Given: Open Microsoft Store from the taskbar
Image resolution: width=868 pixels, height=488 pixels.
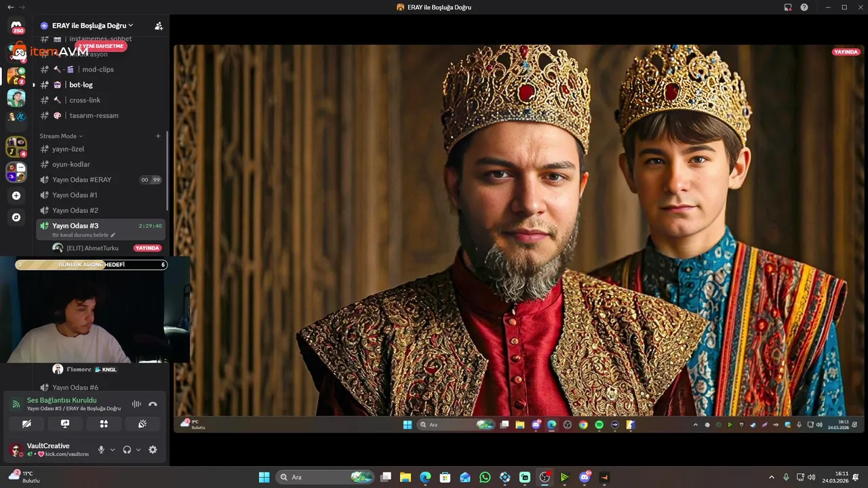Looking at the screenshot, I should pyautogui.click(x=445, y=477).
